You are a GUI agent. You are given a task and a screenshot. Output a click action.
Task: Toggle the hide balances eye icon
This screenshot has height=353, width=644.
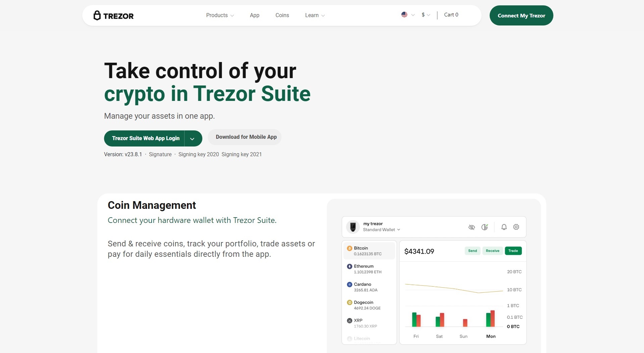coord(472,227)
